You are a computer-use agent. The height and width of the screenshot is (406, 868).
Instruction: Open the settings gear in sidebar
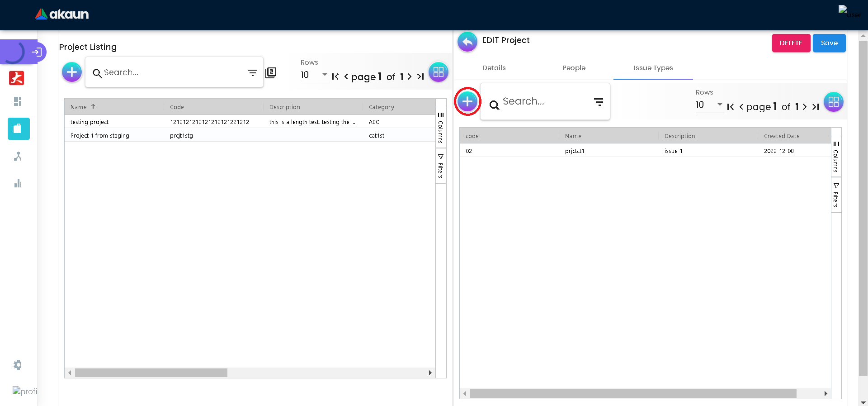point(18,365)
